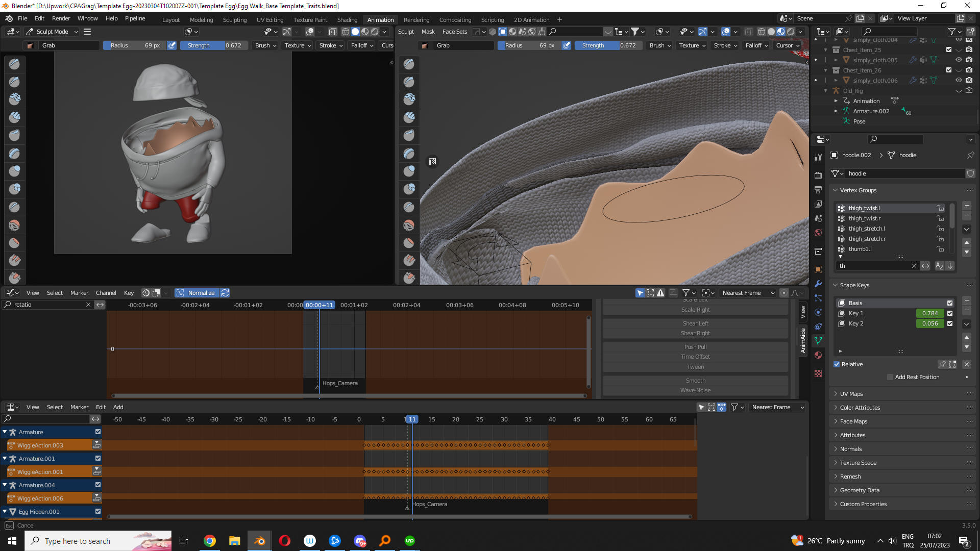The height and width of the screenshot is (551, 980).
Task: Switch to the Shading workspace tab
Action: 347,20
